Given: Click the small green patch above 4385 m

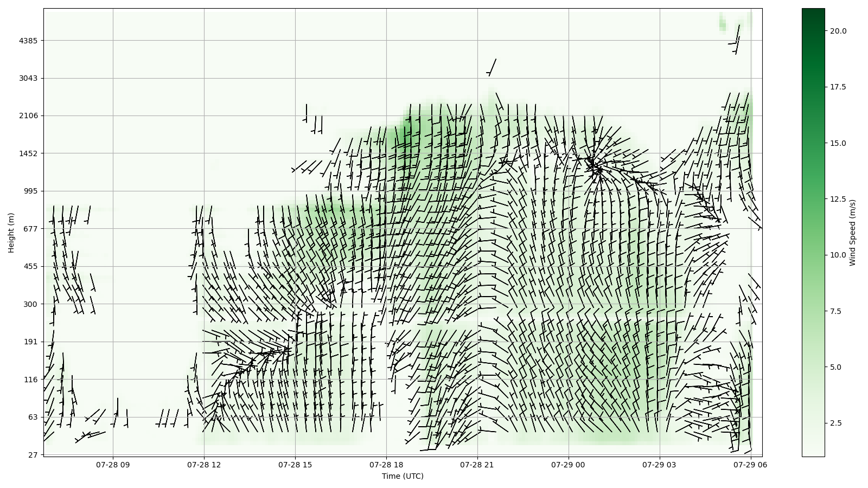Looking at the screenshot, I should [x=723, y=24].
